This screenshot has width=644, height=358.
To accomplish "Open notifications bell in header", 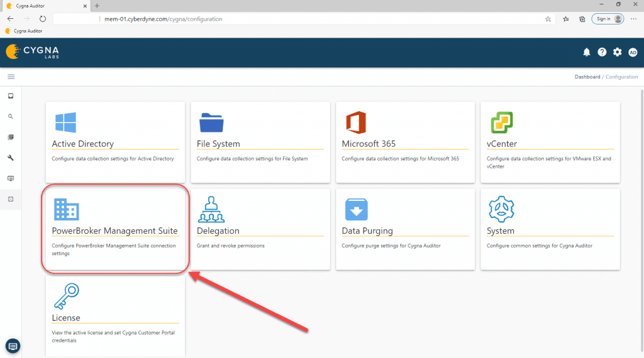I will (587, 52).
